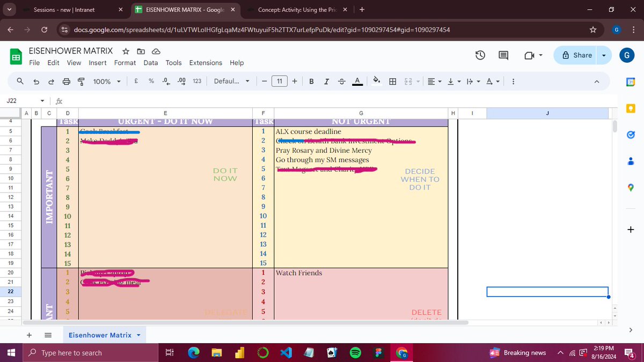The image size is (644, 362).
Task: Add a new sheet with plus button
Action: 30,335
